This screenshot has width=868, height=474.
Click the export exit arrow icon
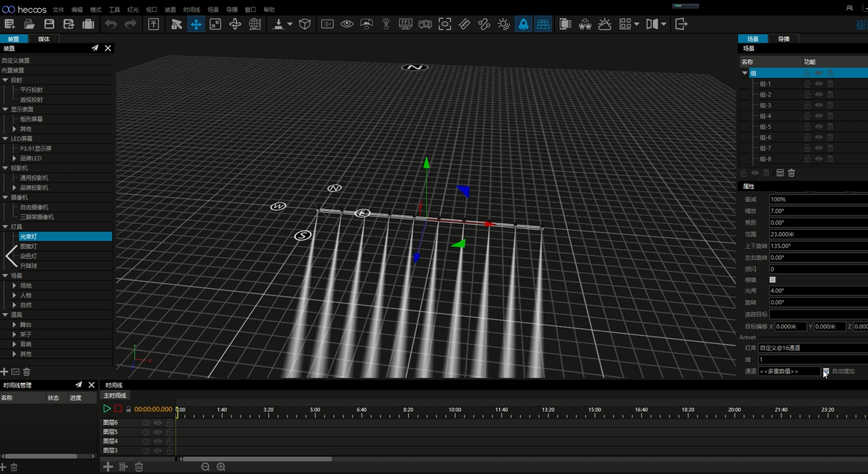681,24
